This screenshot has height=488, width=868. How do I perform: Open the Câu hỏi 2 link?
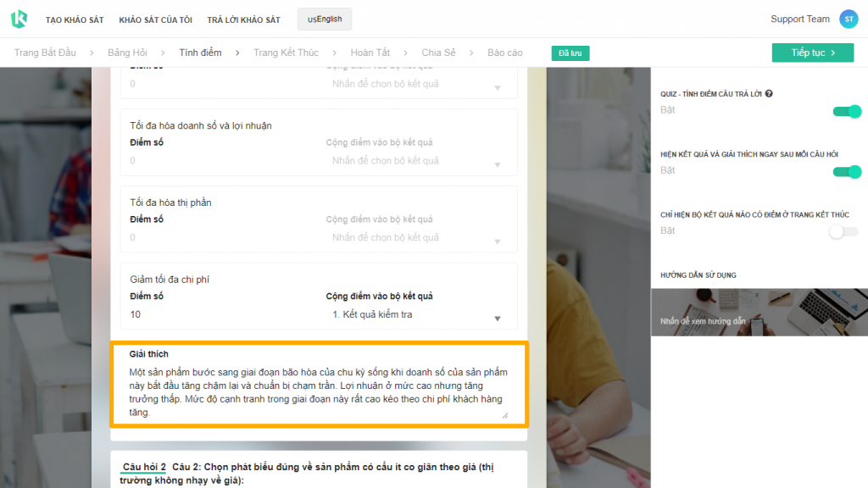click(x=144, y=467)
